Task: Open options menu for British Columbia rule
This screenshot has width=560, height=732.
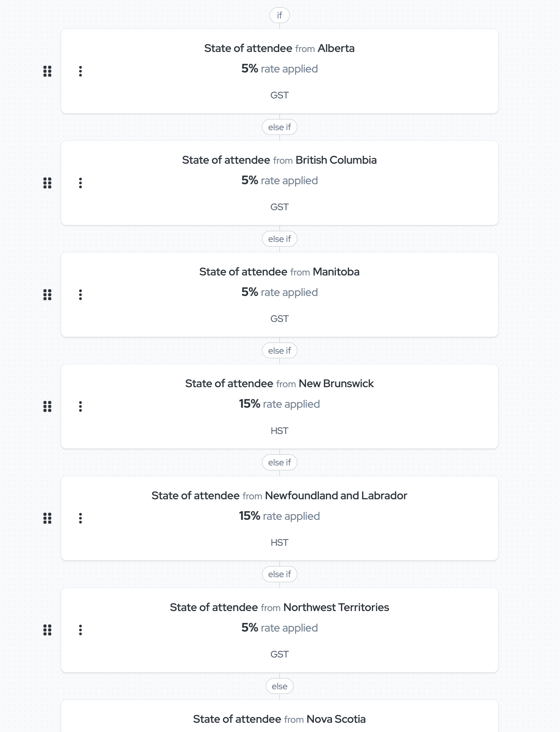Action: (x=80, y=183)
